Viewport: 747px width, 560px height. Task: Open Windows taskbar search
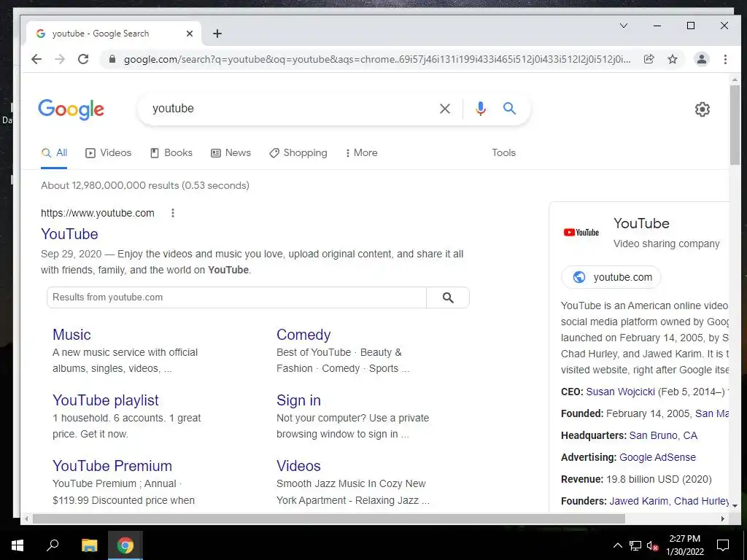point(53,545)
